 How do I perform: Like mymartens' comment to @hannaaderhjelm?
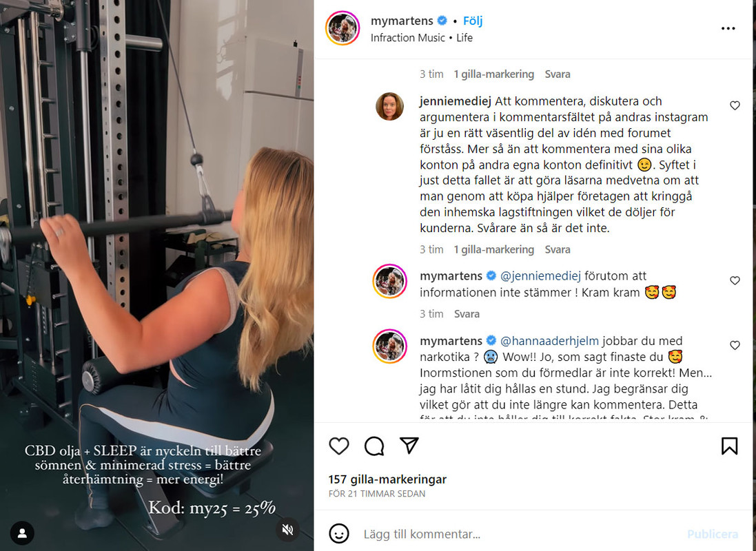tap(735, 345)
